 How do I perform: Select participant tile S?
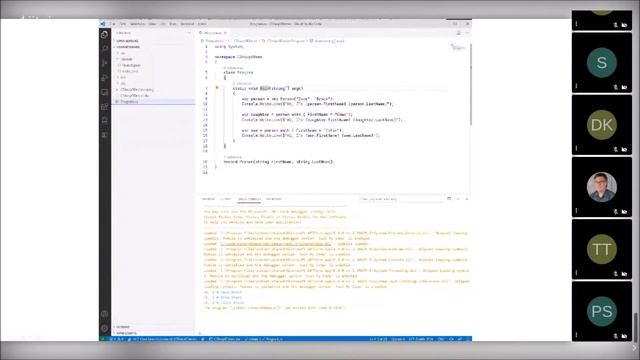coord(602,63)
